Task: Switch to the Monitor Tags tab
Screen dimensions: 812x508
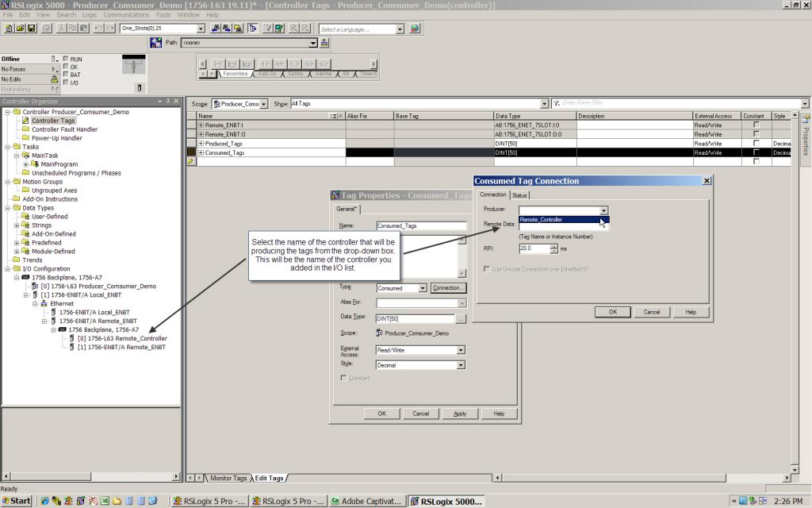Action: (x=228, y=478)
